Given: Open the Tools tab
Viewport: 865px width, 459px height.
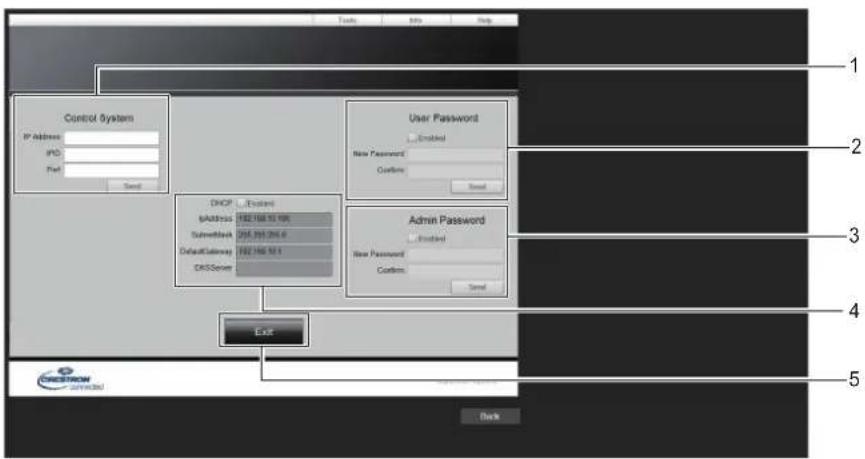Looking at the screenshot, I should 347,20.
